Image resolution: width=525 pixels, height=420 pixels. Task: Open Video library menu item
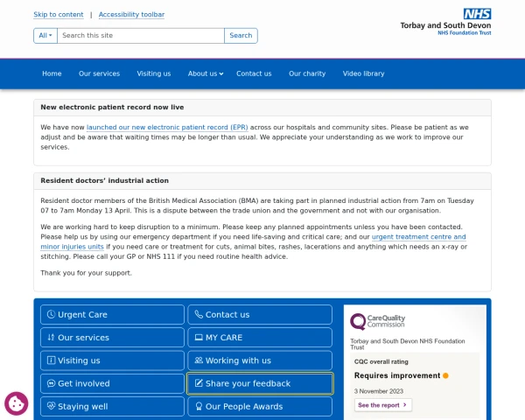(x=363, y=73)
